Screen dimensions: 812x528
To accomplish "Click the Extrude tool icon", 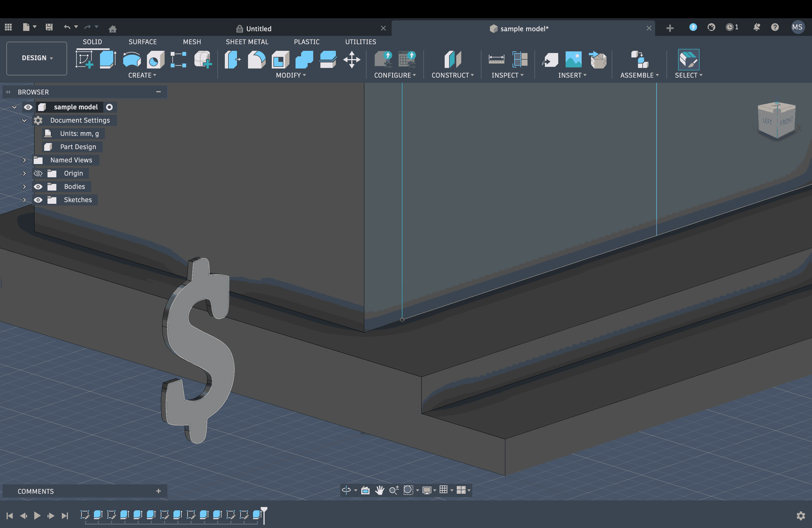I will [x=108, y=60].
